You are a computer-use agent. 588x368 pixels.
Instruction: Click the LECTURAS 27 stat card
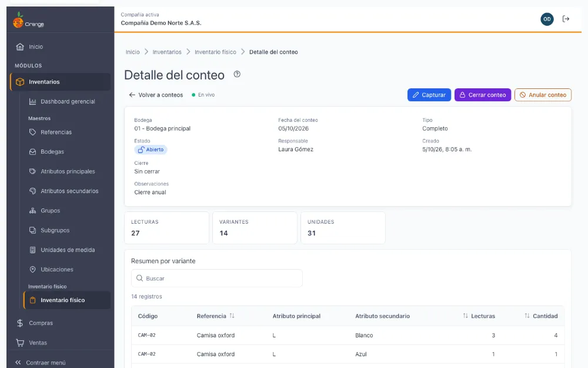166,227
